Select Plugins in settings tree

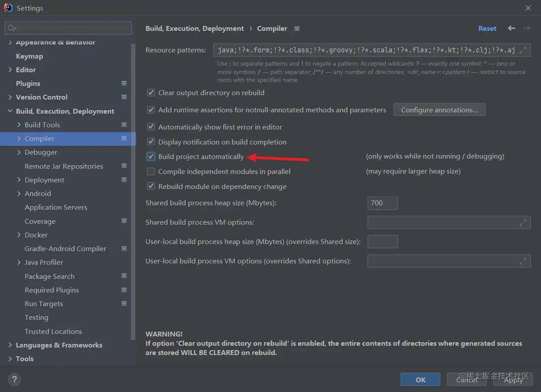[28, 83]
